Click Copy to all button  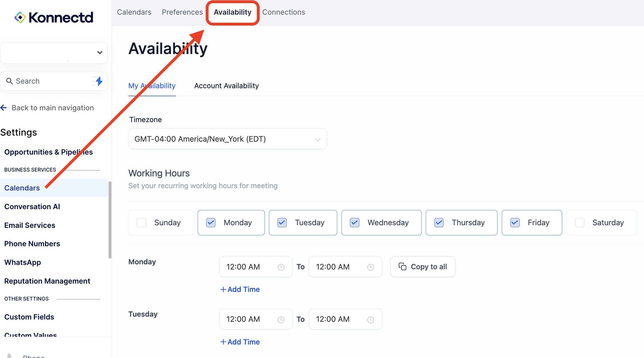point(423,267)
